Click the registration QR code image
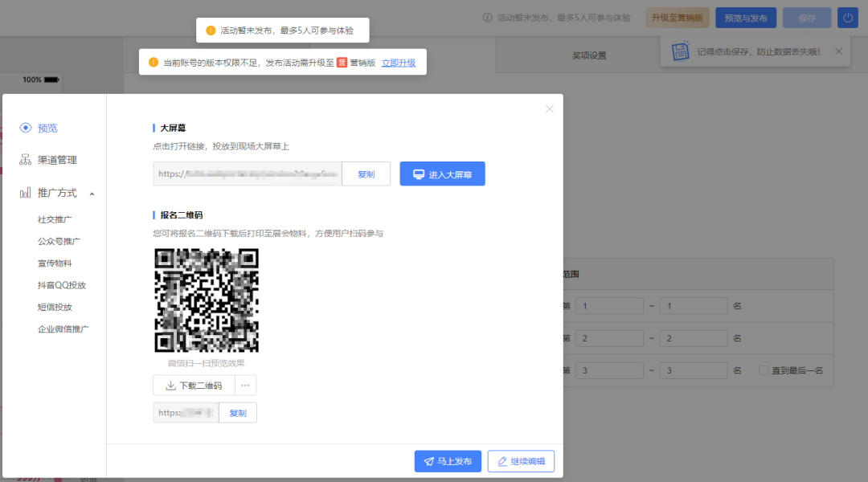The image size is (868, 482). [207, 300]
